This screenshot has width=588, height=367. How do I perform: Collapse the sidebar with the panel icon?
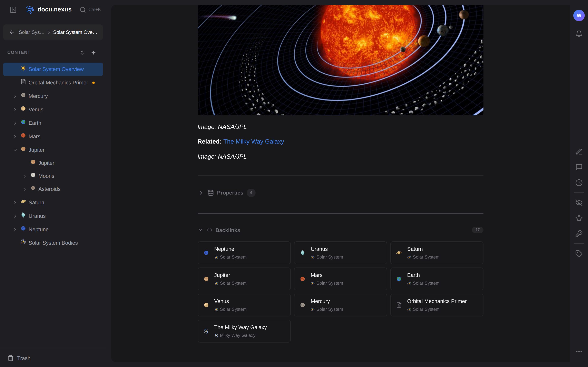coord(13,10)
